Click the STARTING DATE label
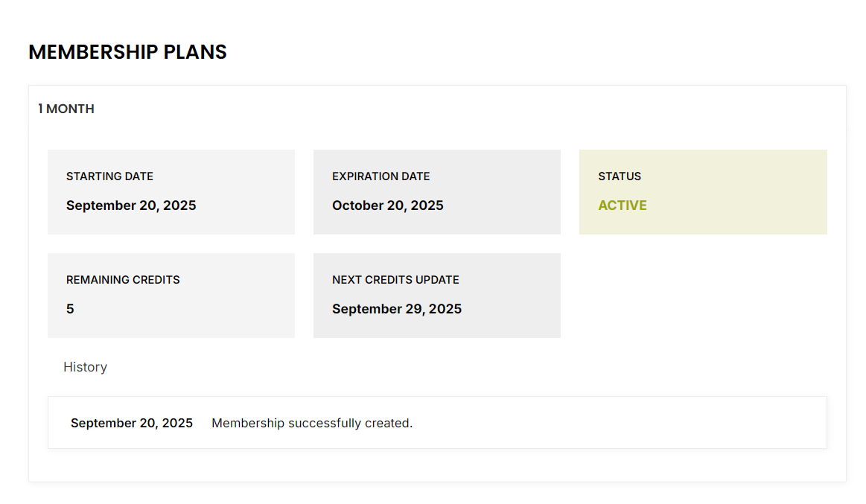Image resolution: width=866 pixels, height=504 pixels. [109, 176]
